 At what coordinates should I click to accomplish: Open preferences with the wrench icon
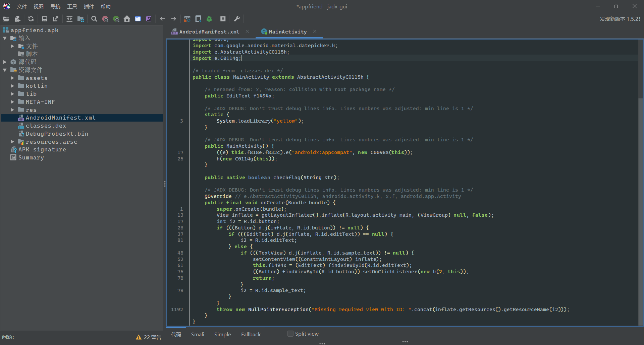[237, 19]
